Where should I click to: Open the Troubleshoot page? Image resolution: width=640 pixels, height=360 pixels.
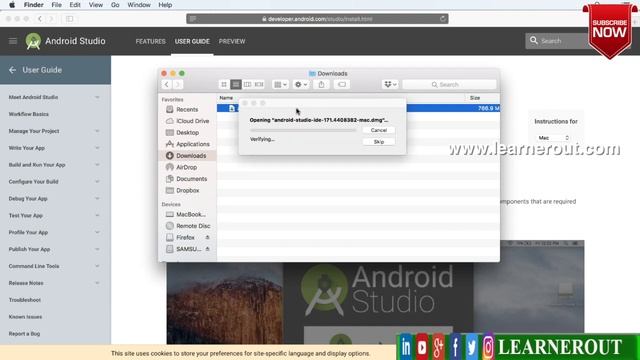[x=25, y=300]
